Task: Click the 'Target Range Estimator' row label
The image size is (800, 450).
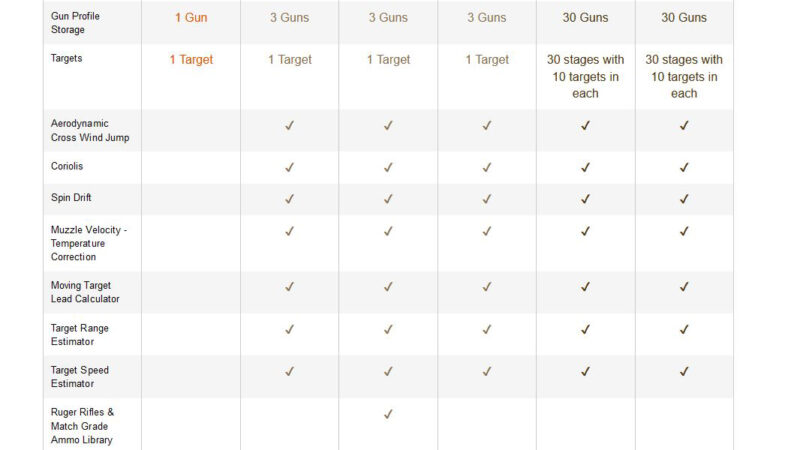Action: [80, 334]
